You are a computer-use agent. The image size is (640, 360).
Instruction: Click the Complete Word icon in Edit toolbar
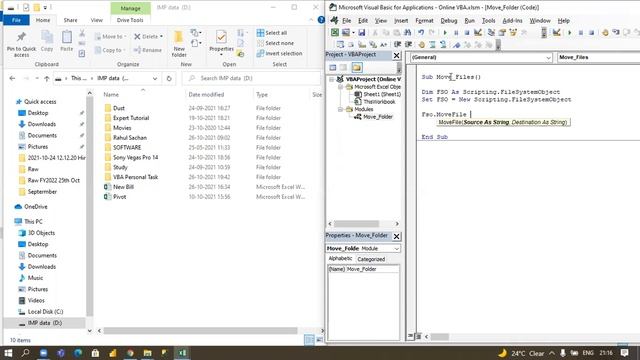pyautogui.click(x=384, y=44)
